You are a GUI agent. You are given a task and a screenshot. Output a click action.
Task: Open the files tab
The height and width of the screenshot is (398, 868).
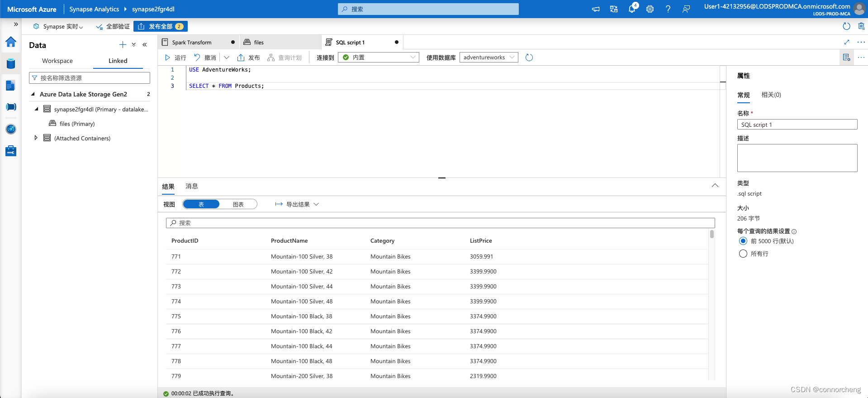280,42
